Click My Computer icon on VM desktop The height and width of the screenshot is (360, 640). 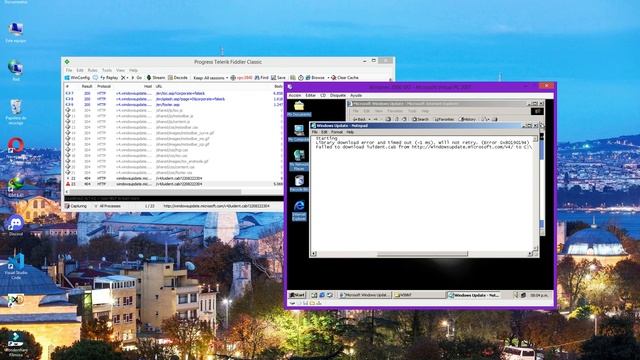pos(299,133)
